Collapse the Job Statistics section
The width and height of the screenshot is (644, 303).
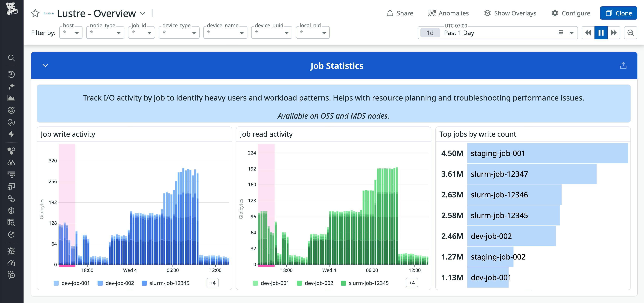tap(45, 65)
